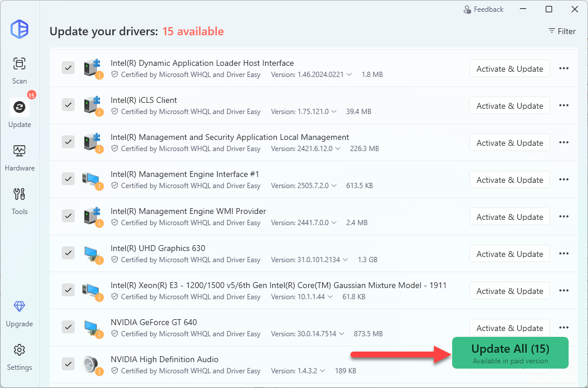
Task: Expand version dropdown for Intel iCLS Client
Action: coord(334,112)
